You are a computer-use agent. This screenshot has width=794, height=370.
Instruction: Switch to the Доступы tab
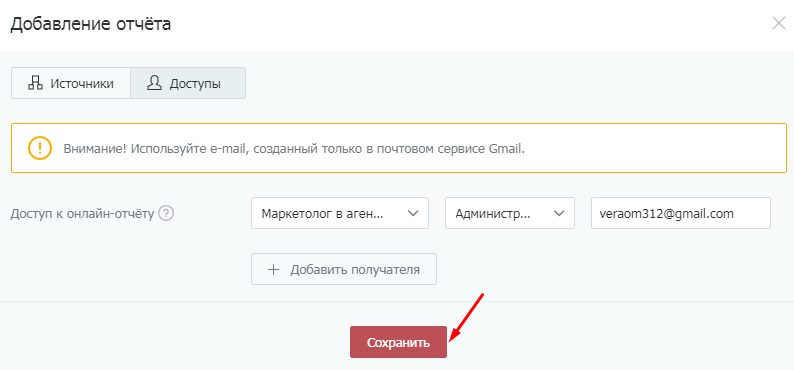pos(188,84)
